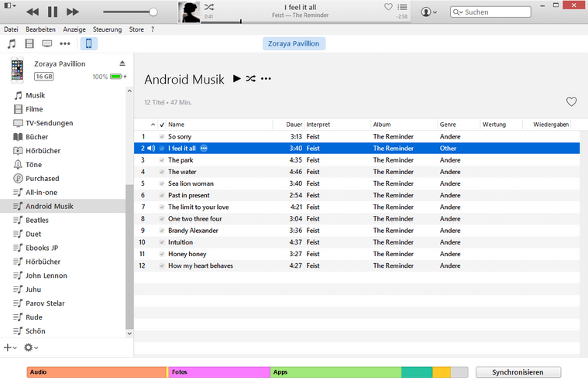Open Filme in the device sidebar
Image resolution: width=588 pixels, height=387 pixels.
coord(34,109)
